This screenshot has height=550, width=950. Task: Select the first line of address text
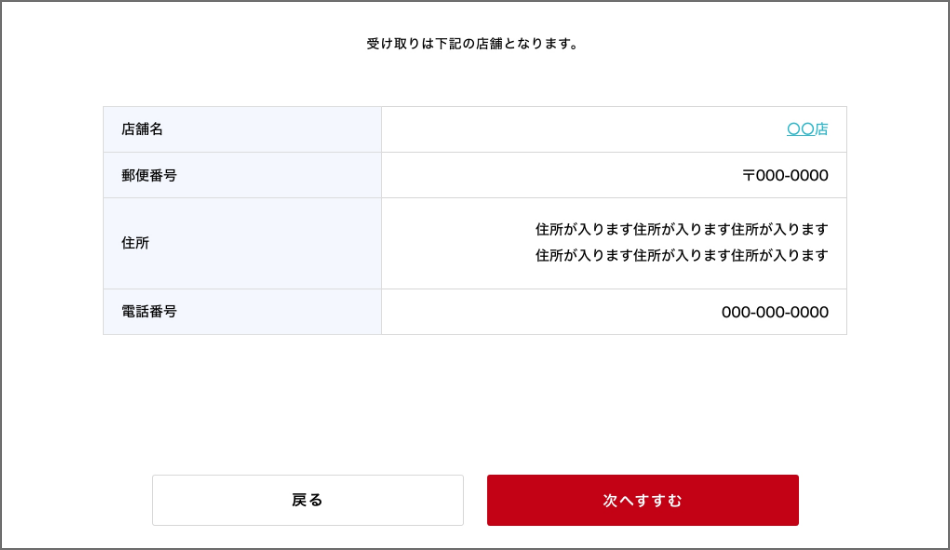682,229
